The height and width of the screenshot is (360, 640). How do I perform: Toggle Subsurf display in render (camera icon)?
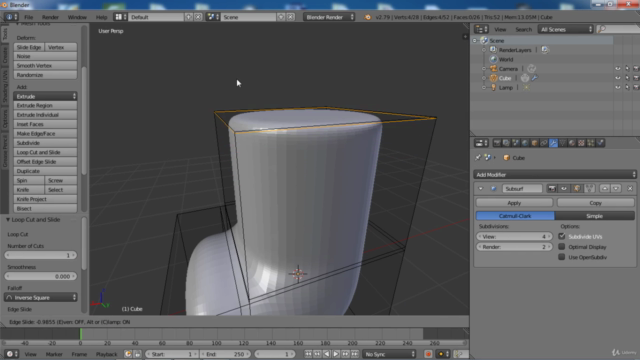(x=552, y=189)
